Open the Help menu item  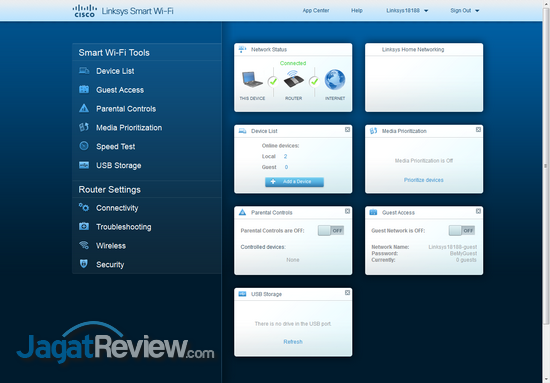pyautogui.click(x=357, y=11)
